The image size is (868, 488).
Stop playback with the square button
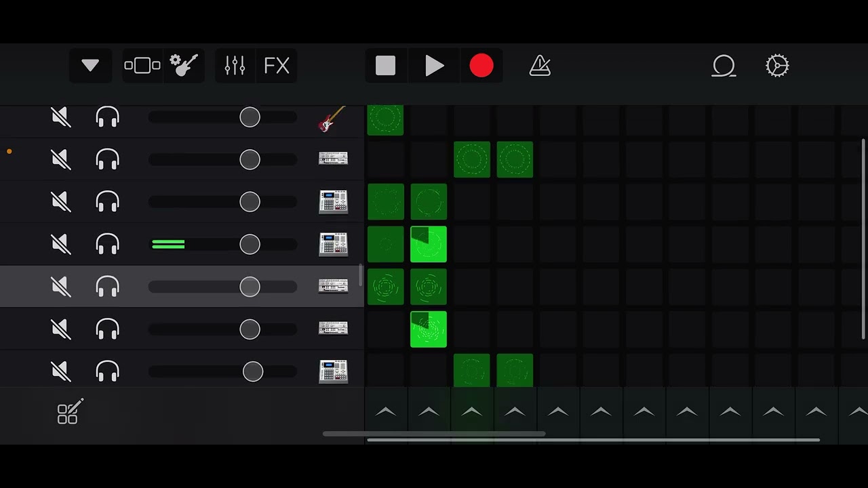click(385, 66)
